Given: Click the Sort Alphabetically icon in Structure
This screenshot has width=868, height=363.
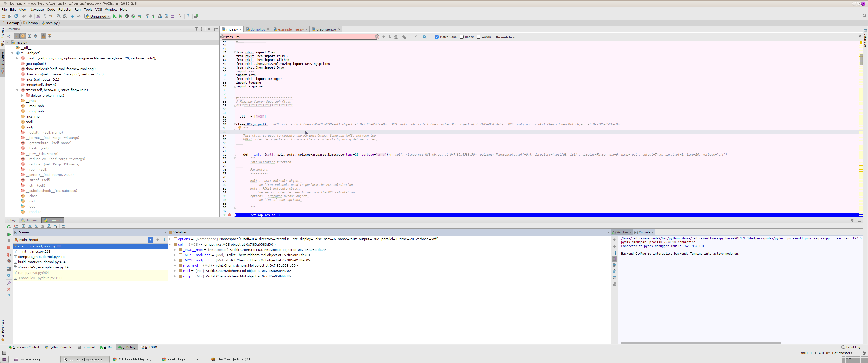Looking at the screenshot, I should coord(9,36).
